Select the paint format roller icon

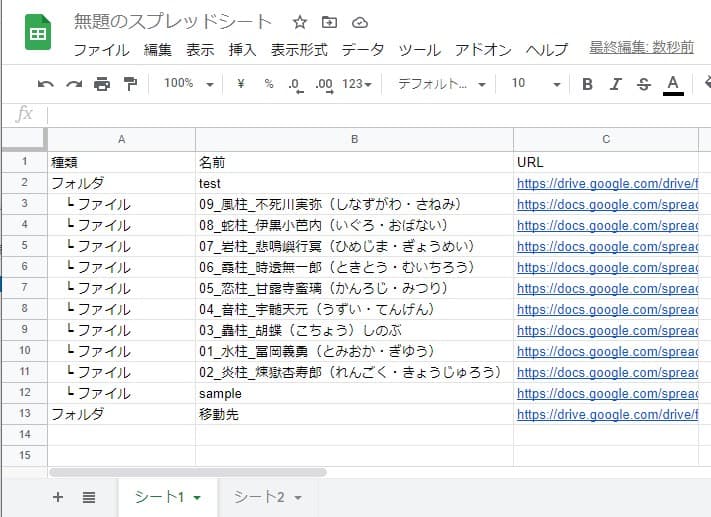tap(130, 84)
